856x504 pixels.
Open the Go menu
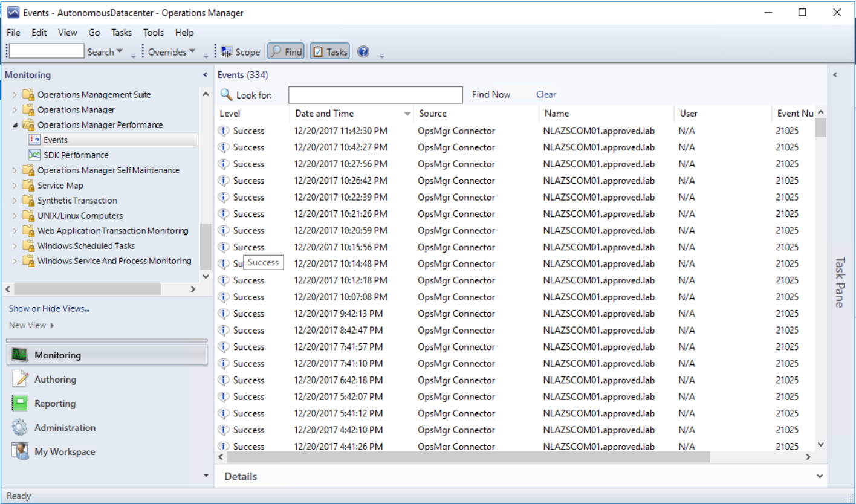(94, 33)
